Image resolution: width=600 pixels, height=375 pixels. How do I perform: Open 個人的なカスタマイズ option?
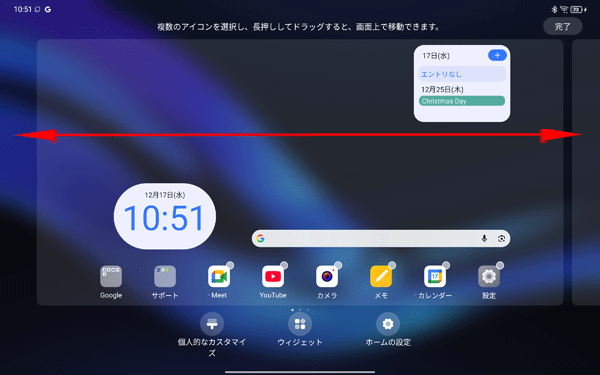click(x=212, y=324)
